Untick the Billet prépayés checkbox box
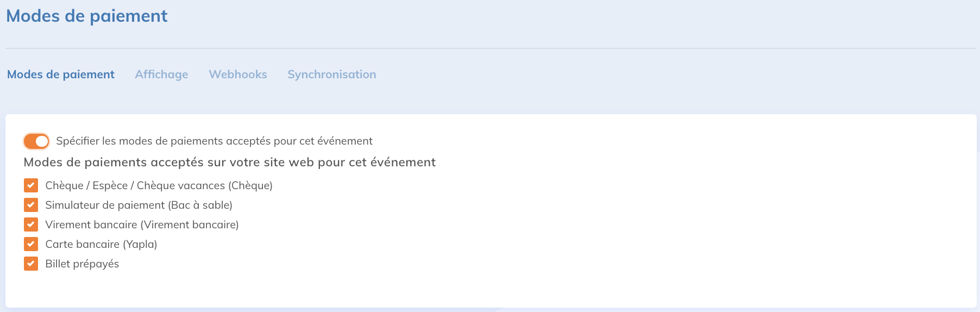Image resolution: width=980 pixels, height=312 pixels. coord(31,264)
